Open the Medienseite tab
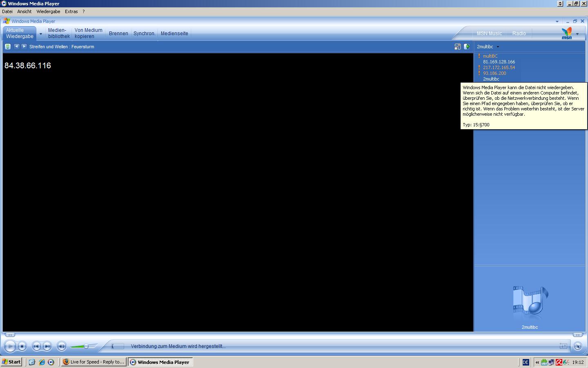The width and height of the screenshot is (588, 368). (x=174, y=34)
